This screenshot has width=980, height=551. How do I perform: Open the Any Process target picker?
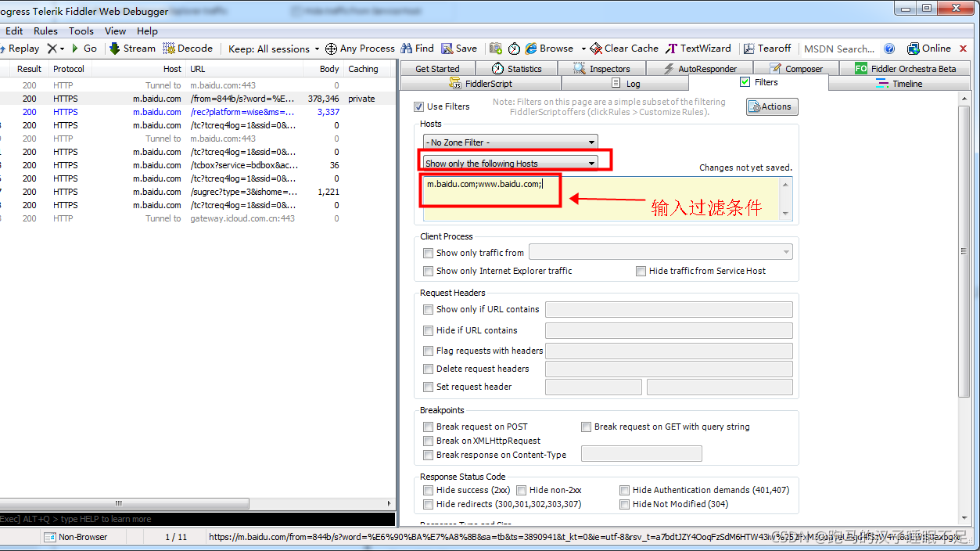click(x=359, y=49)
